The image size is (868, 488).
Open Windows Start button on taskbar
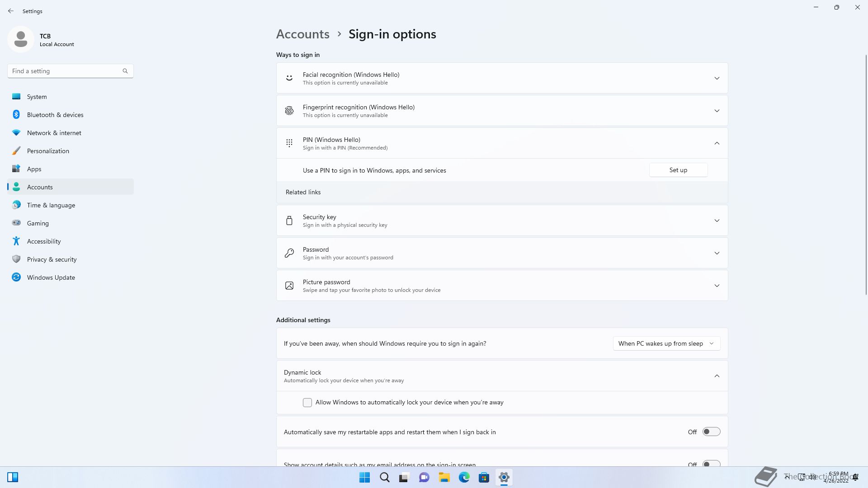click(x=364, y=477)
